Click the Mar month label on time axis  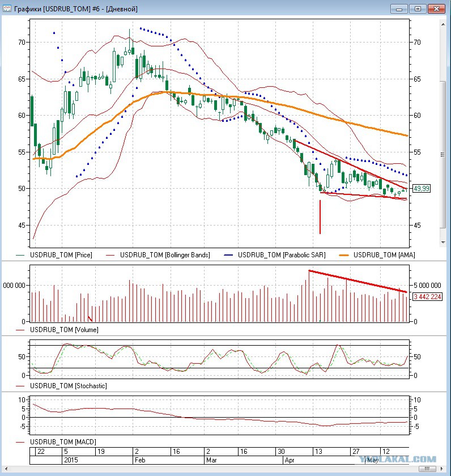pos(211,460)
